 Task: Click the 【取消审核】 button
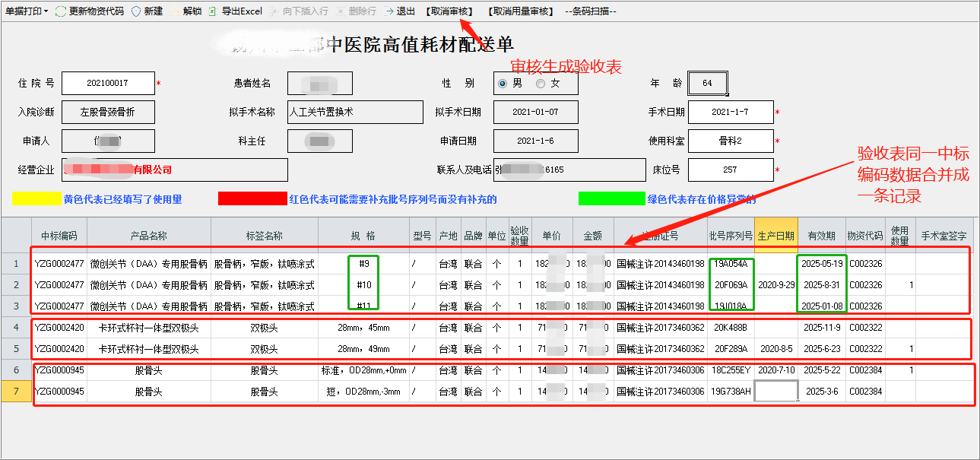[x=449, y=11]
